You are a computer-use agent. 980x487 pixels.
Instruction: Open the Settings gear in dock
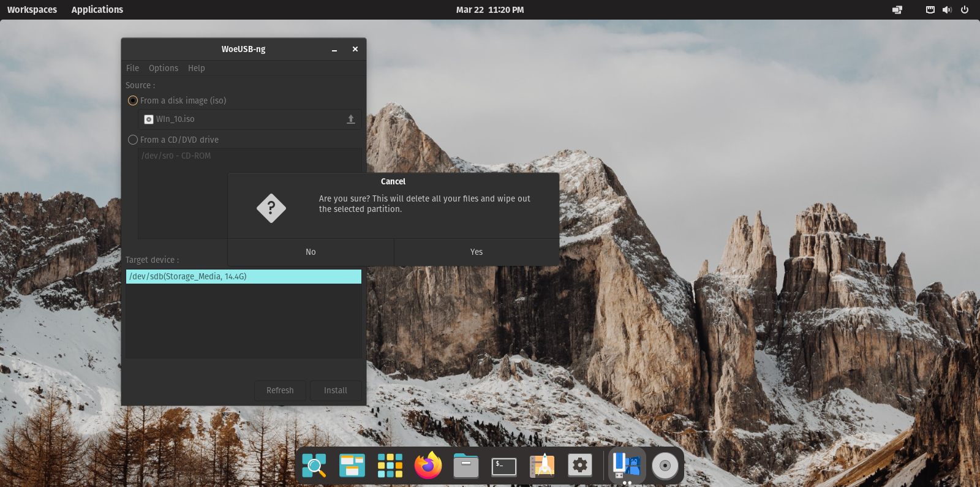(580, 466)
